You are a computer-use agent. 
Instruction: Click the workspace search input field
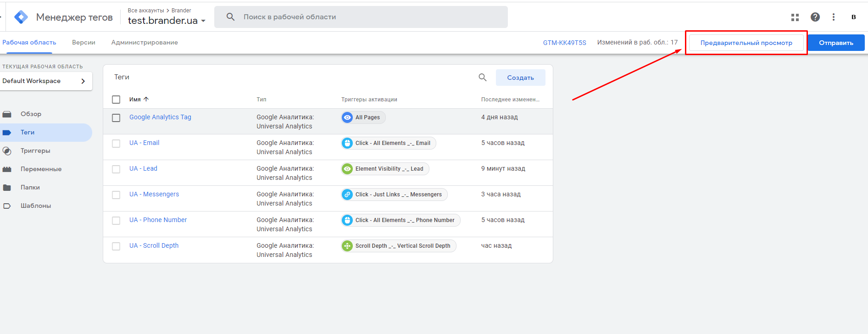pos(367,17)
